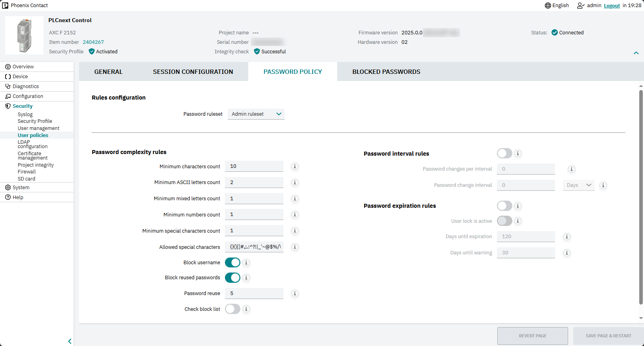Click the Help question mark icon
This screenshot has width=644, height=346.
8,197
